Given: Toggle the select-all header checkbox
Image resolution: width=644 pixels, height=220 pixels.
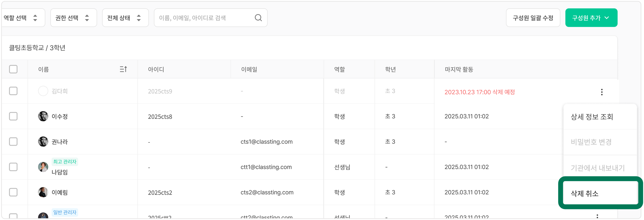Looking at the screenshot, I should (x=13, y=69).
